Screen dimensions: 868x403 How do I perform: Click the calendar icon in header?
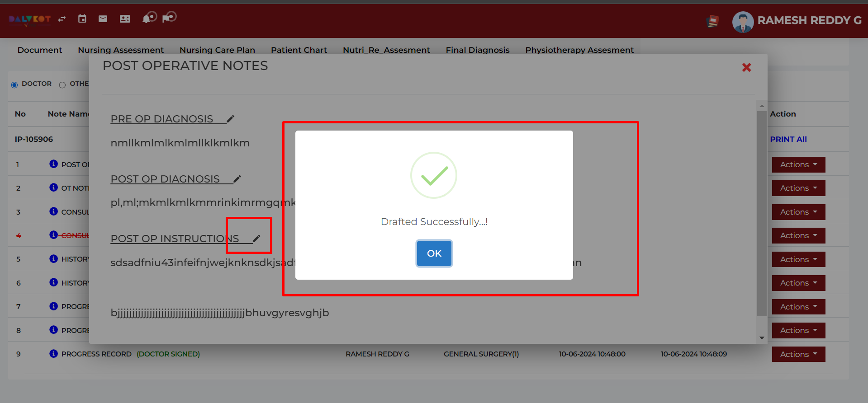click(82, 19)
